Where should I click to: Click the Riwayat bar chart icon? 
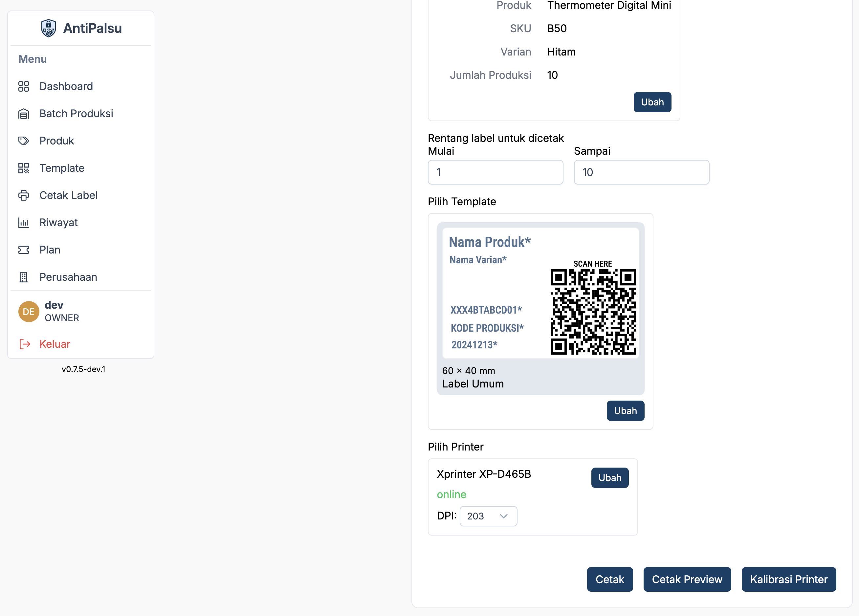pos(24,223)
